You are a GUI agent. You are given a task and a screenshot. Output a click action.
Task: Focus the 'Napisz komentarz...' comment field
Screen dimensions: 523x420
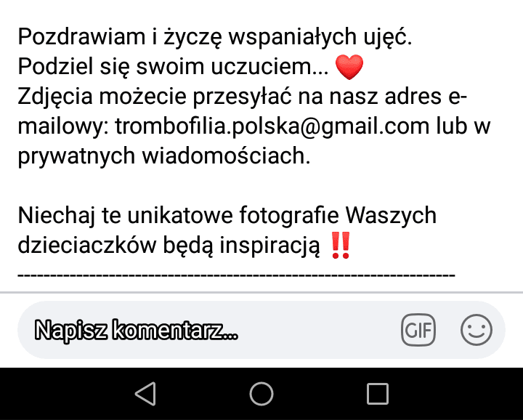click(x=207, y=330)
